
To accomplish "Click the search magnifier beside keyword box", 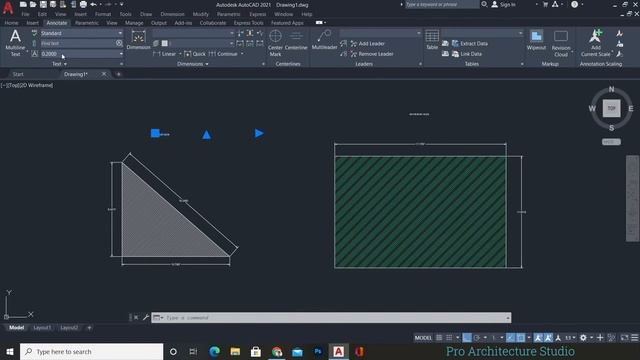I will [484, 4].
